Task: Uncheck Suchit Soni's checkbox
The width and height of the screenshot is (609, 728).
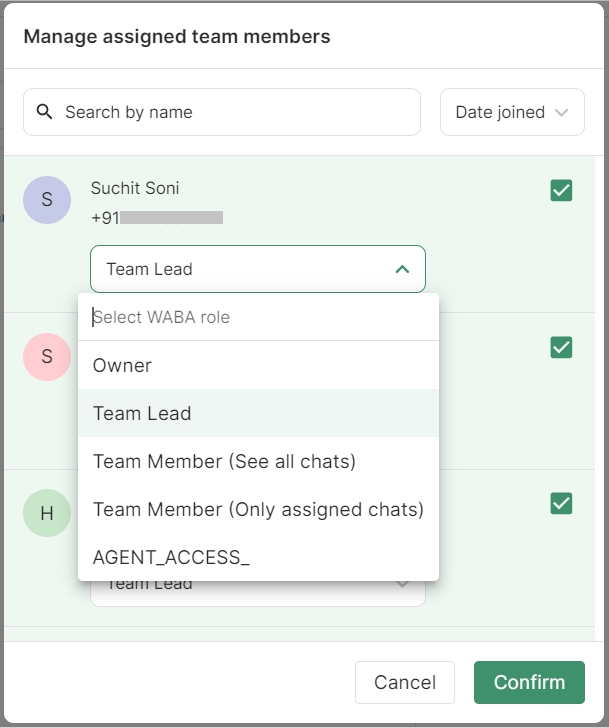Action: click(x=561, y=190)
